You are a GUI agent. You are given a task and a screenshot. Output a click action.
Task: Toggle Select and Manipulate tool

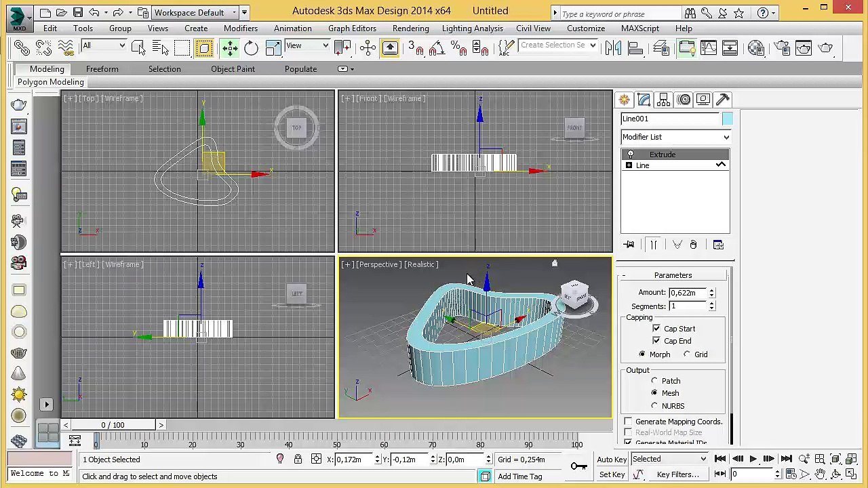pyautogui.click(x=368, y=47)
